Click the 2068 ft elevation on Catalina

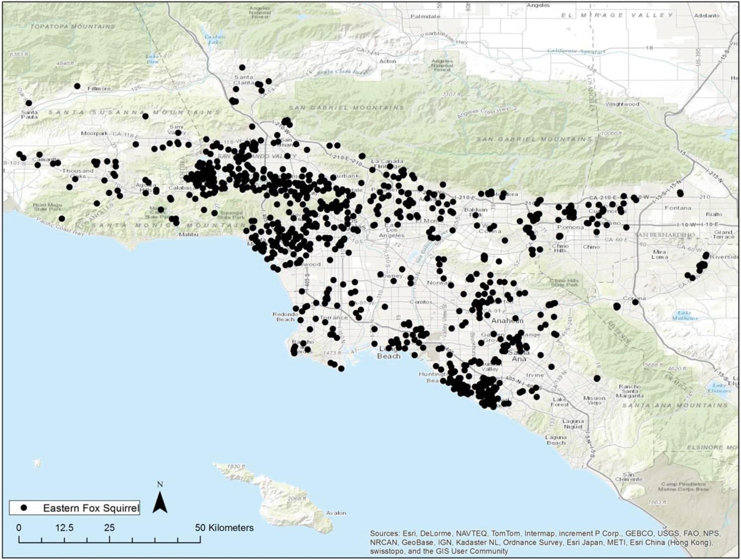297,498
